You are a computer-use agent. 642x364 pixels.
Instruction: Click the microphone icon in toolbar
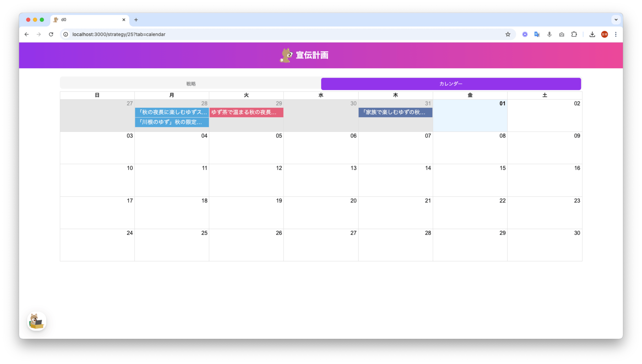[549, 34]
